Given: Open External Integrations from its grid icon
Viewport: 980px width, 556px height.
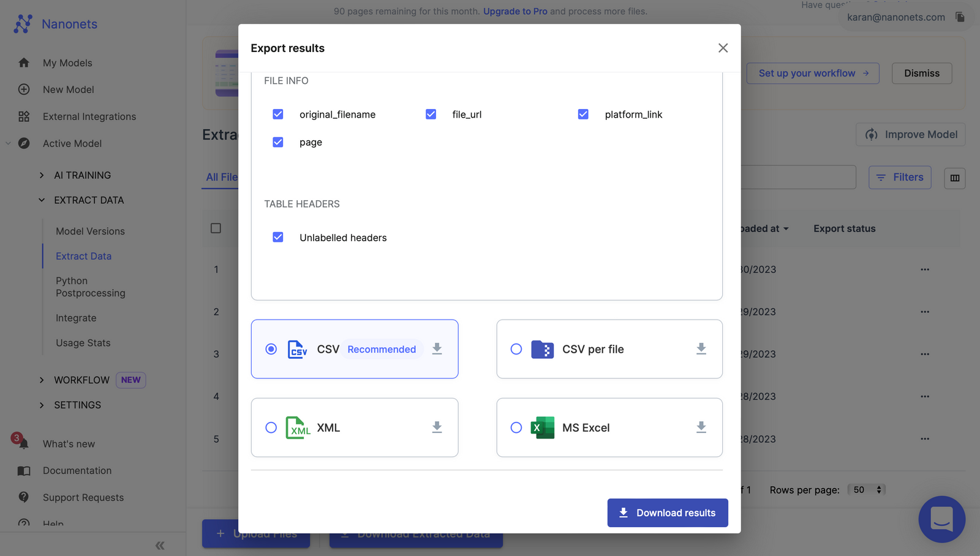Looking at the screenshot, I should (x=23, y=116).
